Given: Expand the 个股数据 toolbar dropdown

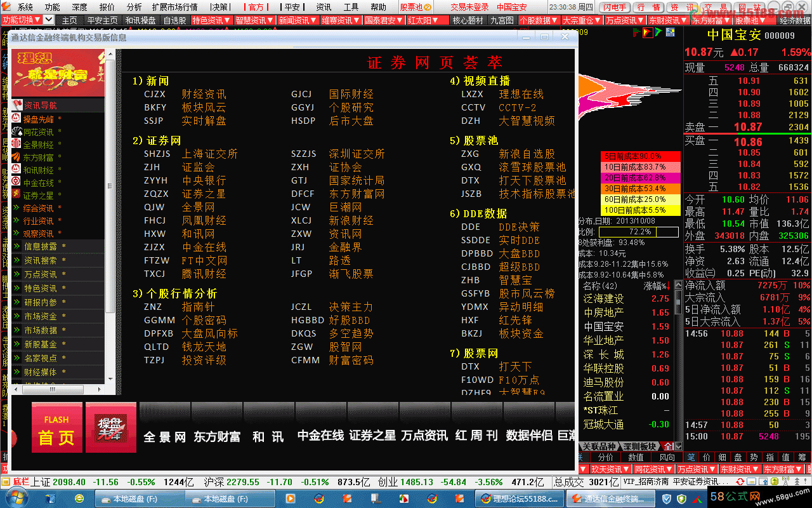Looking at the screenshot, I should 539,20.
